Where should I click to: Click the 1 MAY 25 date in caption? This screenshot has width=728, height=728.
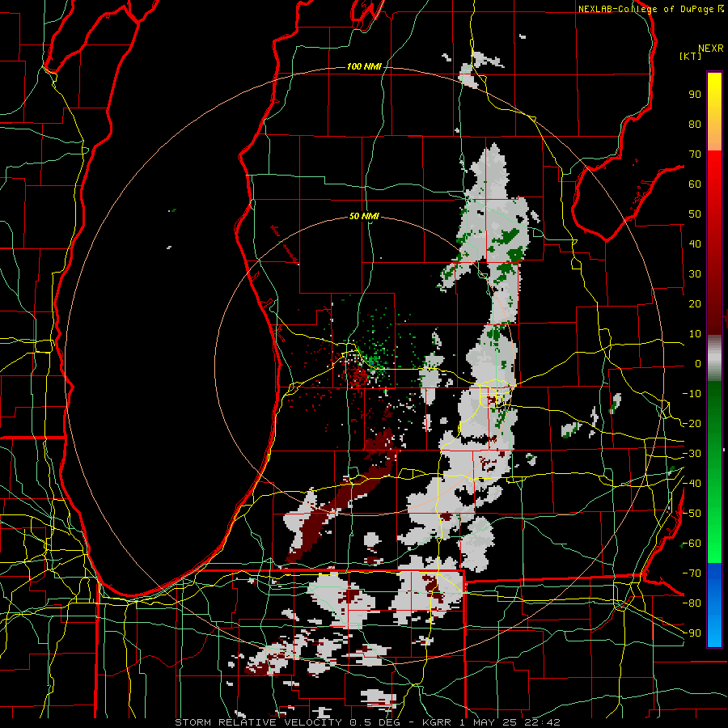pos(488,722)
